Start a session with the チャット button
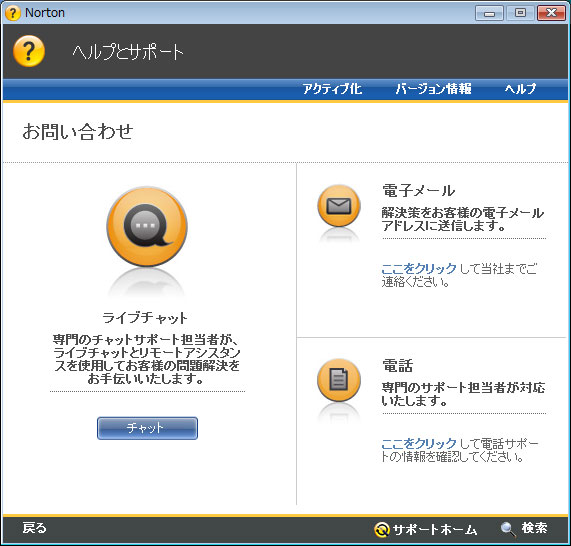 [x=147, y=428]
